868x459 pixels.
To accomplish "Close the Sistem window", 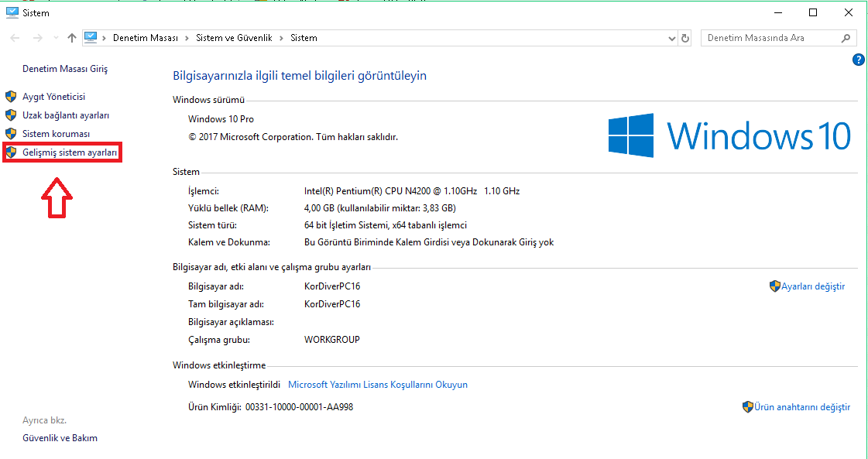I will [x=848, y=12].
